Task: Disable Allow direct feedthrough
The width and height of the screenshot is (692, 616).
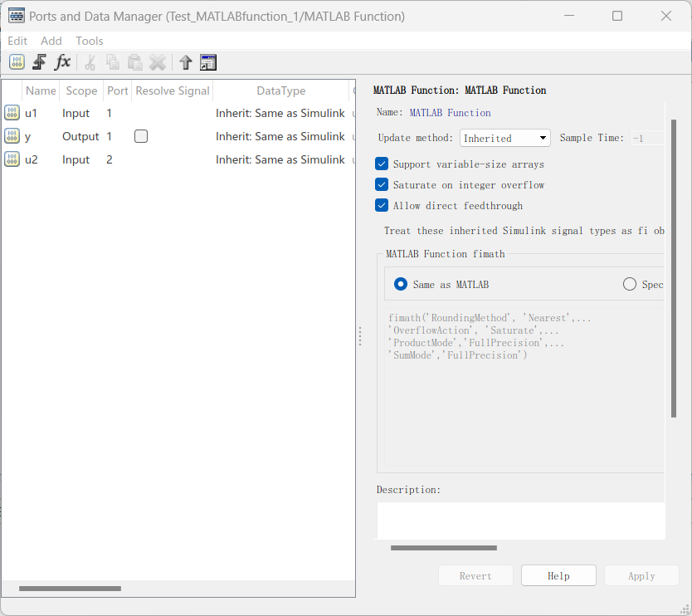Action: click(x=382, y=205)
